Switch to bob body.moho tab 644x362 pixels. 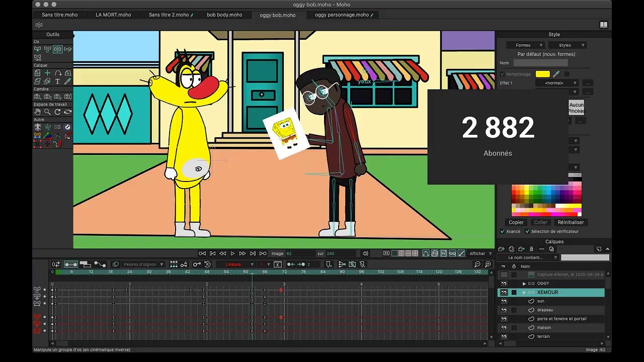(x=224, y=15)
